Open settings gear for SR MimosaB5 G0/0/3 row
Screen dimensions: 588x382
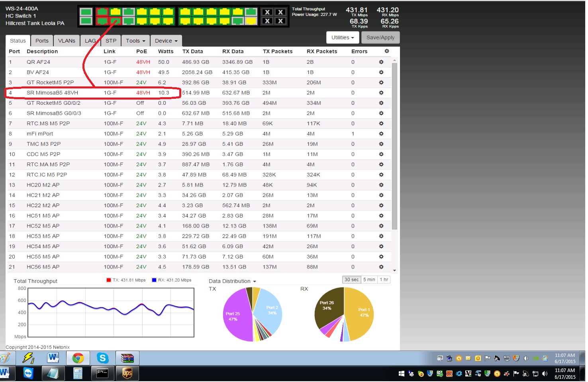point(381,114)
